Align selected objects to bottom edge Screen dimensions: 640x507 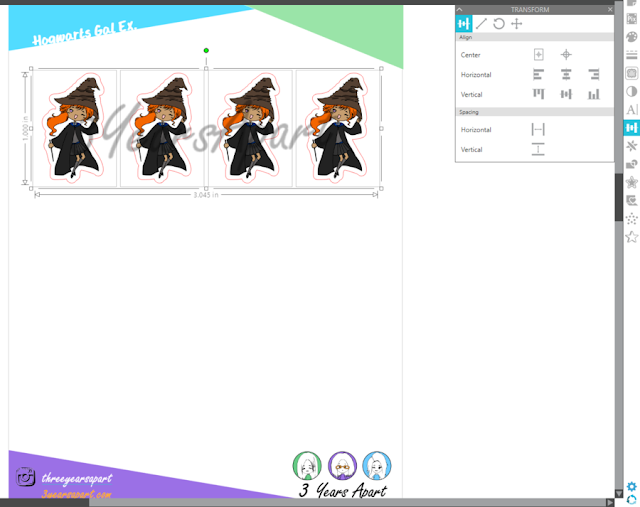594,94
